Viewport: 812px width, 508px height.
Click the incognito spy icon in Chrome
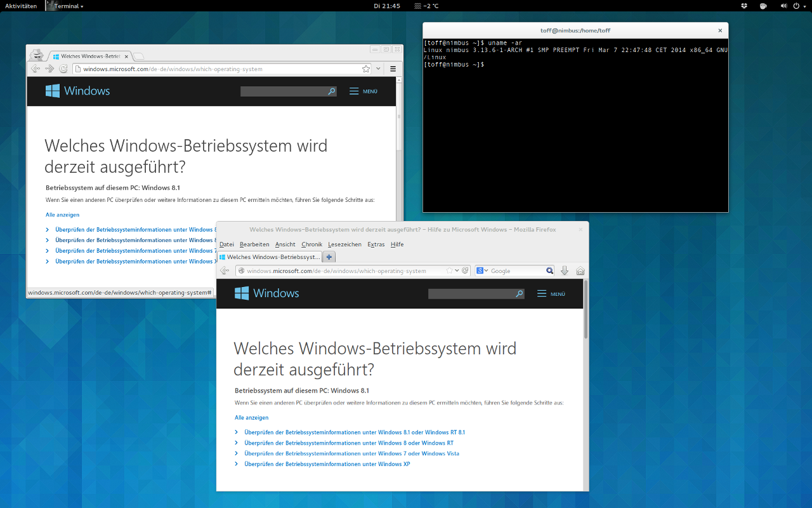(37, 55)
